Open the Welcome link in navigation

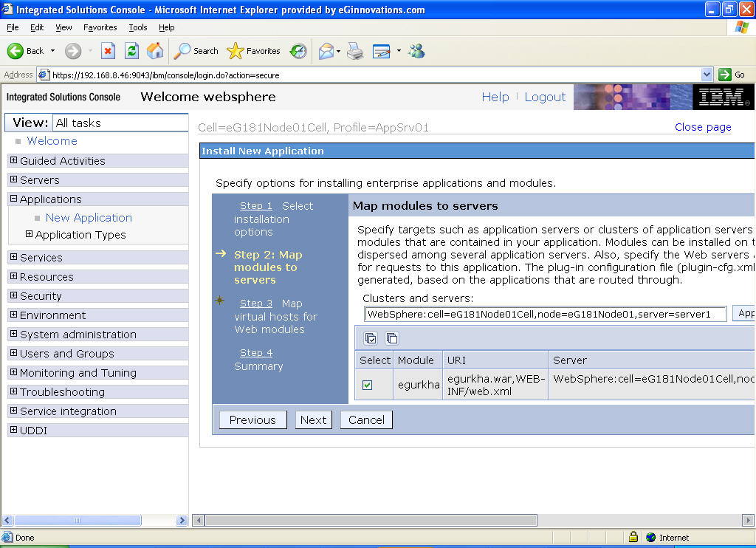(x=52, y=141)
